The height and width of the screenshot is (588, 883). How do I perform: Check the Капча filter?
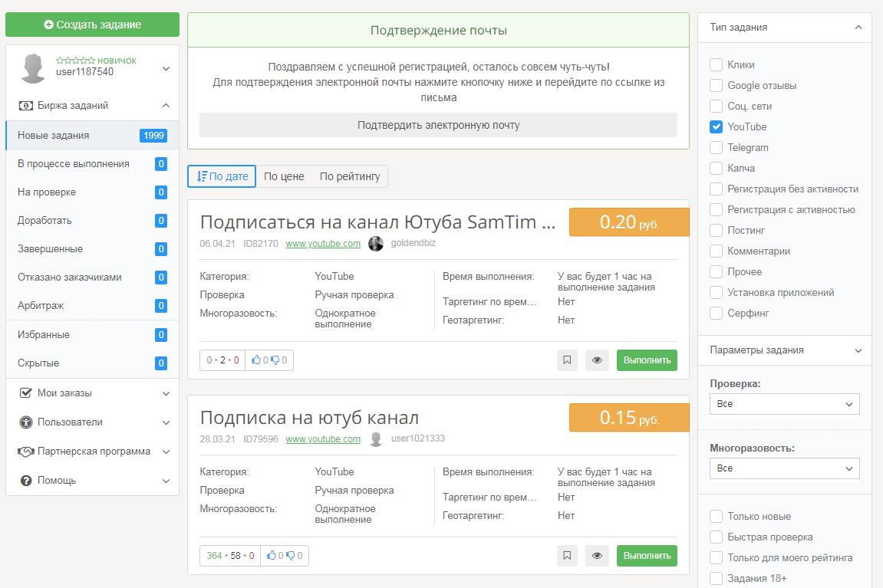717,168
